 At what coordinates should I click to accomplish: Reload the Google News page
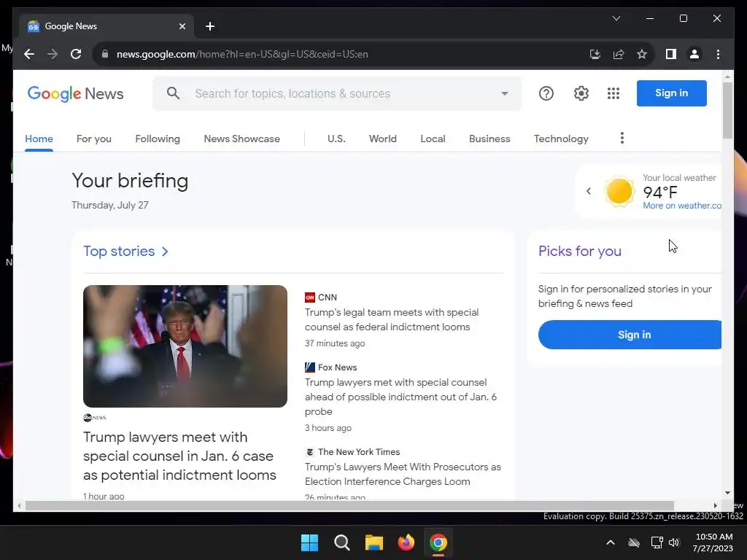pos(76,54)
